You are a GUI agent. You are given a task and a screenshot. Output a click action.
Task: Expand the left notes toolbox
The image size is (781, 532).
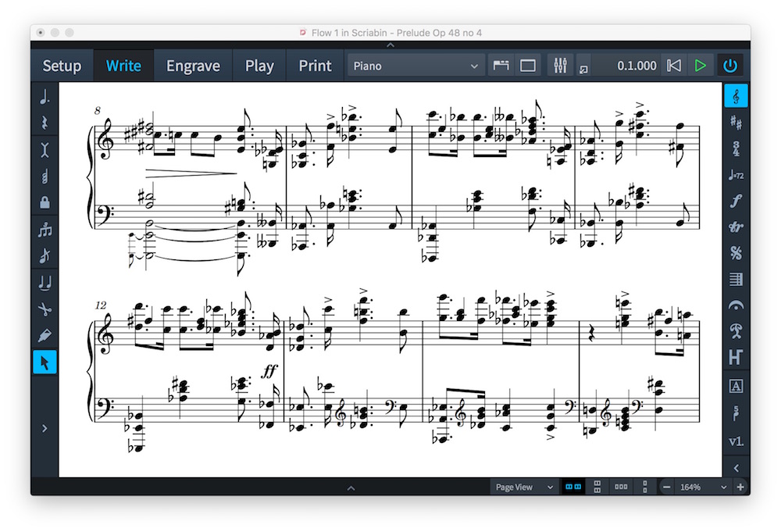coord(45,428)
